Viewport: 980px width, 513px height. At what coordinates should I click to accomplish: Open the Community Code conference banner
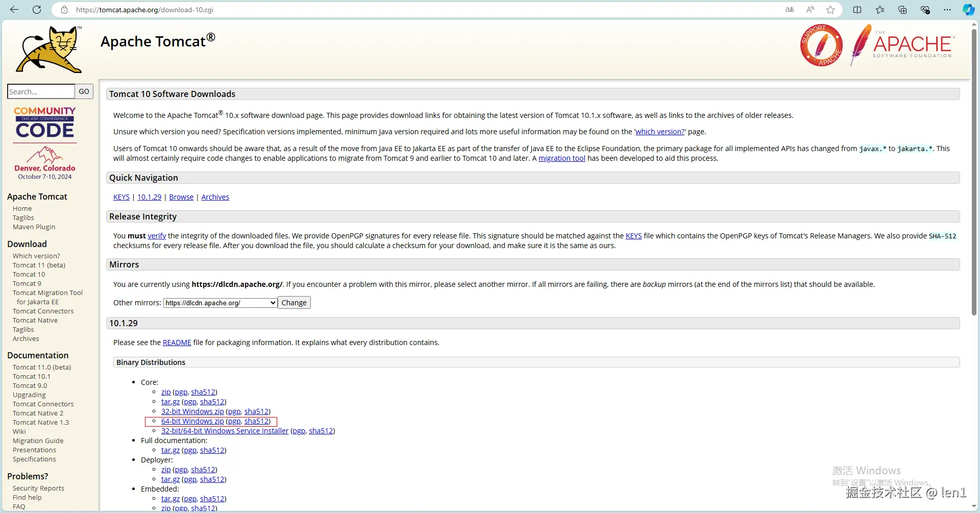pyautogui.click(x=45, y=143)
